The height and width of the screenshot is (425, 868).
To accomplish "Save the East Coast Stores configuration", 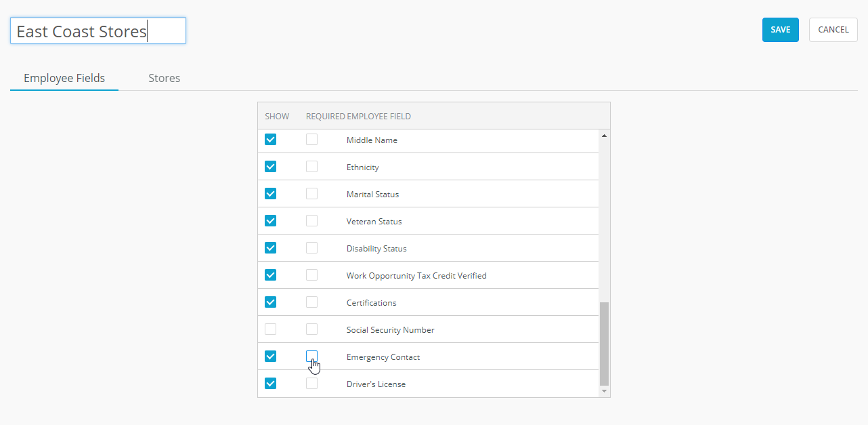I will [x=780, y=30].
